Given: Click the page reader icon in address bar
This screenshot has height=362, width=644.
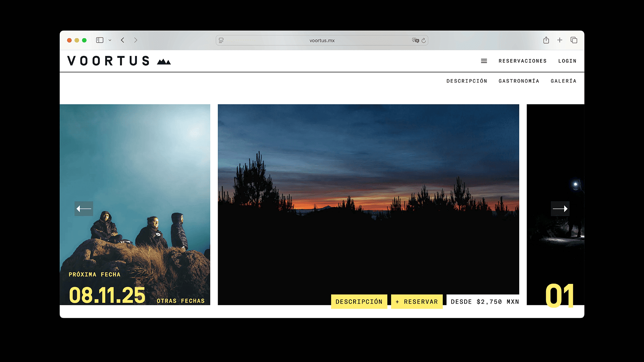Looking at the screenshot, I should tap(221, 40).
